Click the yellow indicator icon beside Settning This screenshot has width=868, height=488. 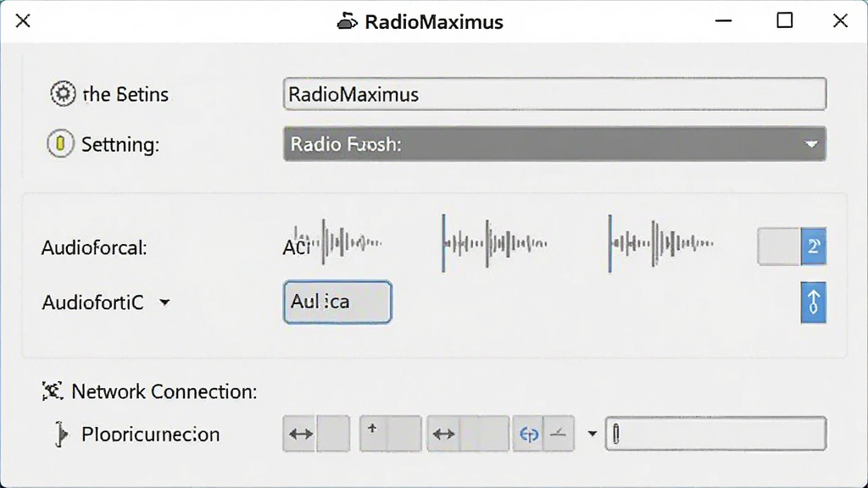coord(60,144)
